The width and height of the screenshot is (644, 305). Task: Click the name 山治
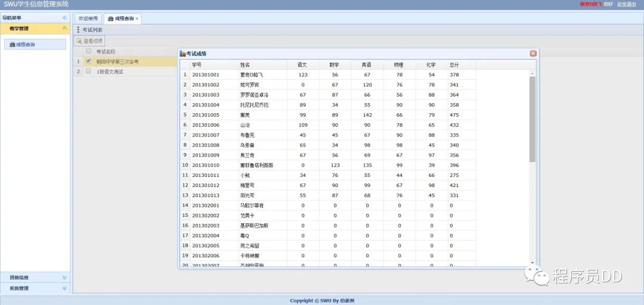pyautogui.click(x=245, y=125)
